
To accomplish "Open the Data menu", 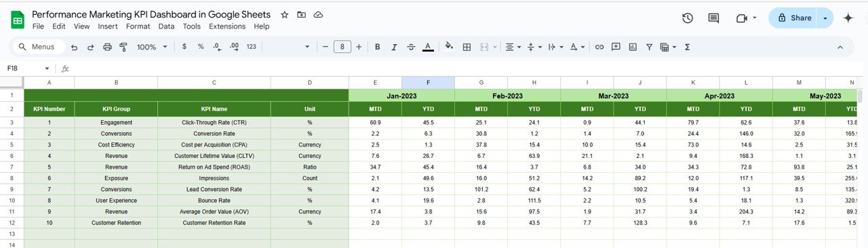I will [x=166, y=26].
